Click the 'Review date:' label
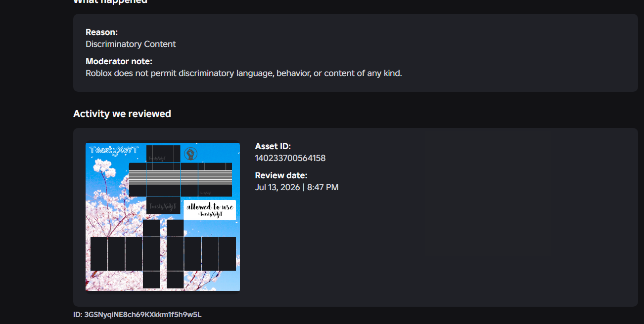The height and width of the screenshot is (324, 644). tap(281, 175)
